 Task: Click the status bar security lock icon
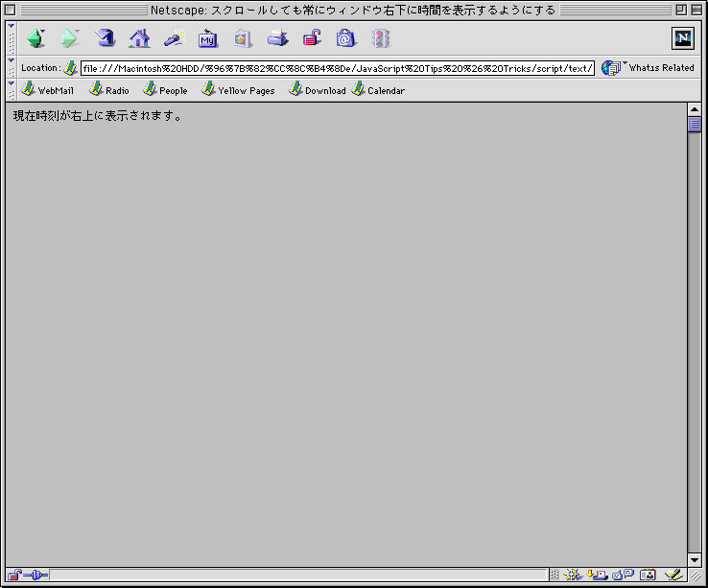14,575
